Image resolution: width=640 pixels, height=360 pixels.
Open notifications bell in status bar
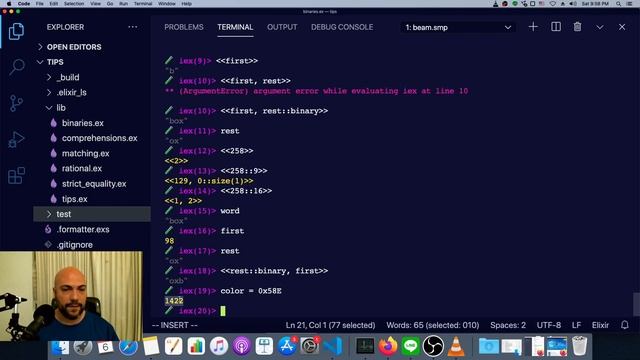tap(624, 325)
